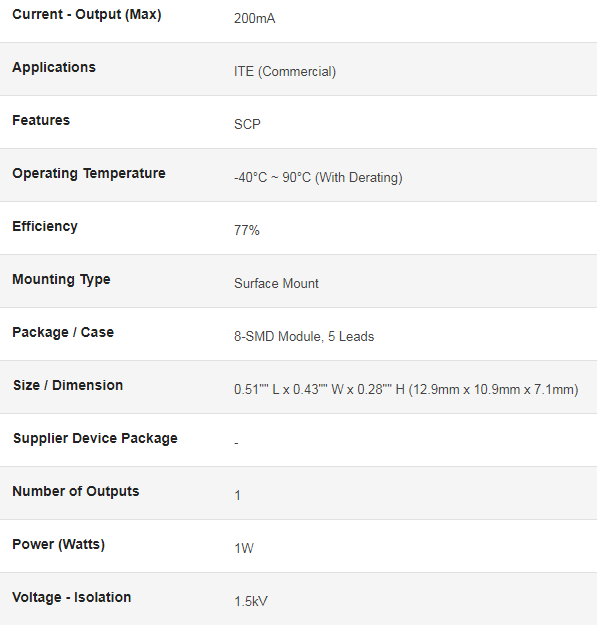Select the 8-SMD Module, 5 Leads value

304,336
